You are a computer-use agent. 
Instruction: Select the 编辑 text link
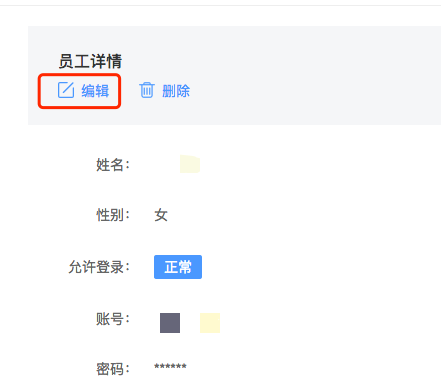95,91
